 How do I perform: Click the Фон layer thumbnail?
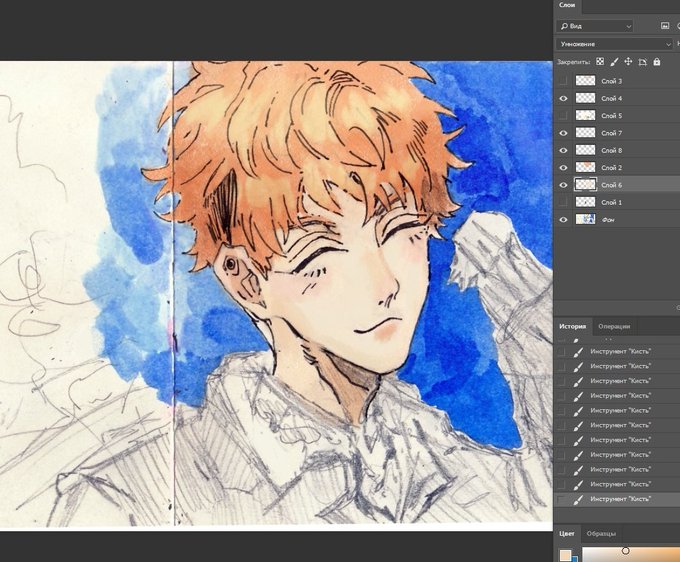point(585,219)
